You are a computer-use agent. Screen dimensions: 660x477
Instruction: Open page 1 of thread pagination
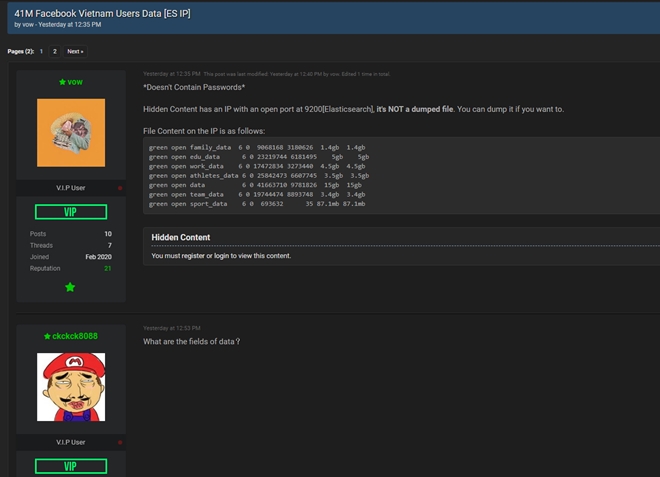(41, 51)
